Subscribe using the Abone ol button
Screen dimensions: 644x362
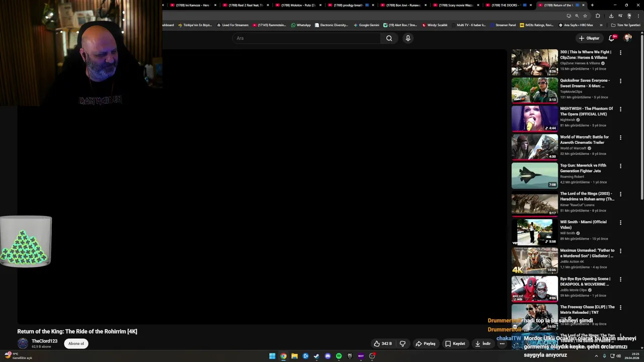coord(76,343)
